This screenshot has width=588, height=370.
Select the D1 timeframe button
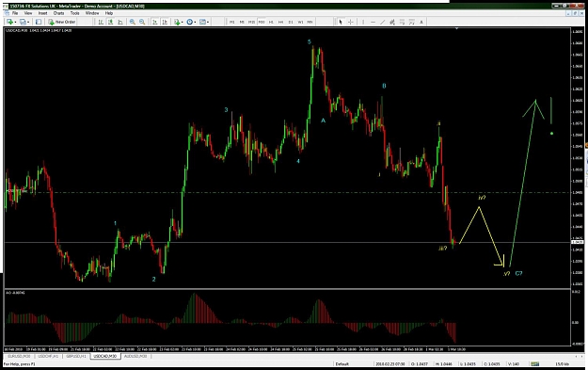291,23
